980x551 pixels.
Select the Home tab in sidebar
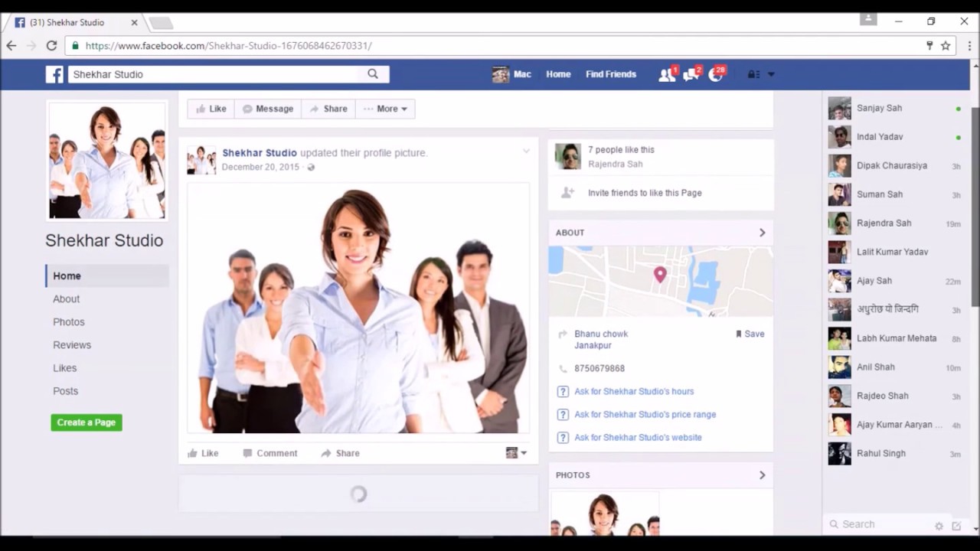click(x=107, y=276)
